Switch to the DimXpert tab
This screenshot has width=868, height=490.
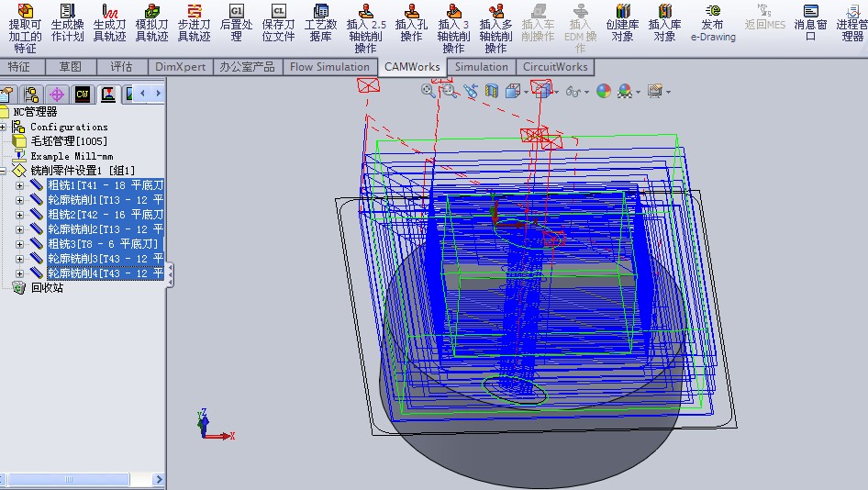point(181,67)
